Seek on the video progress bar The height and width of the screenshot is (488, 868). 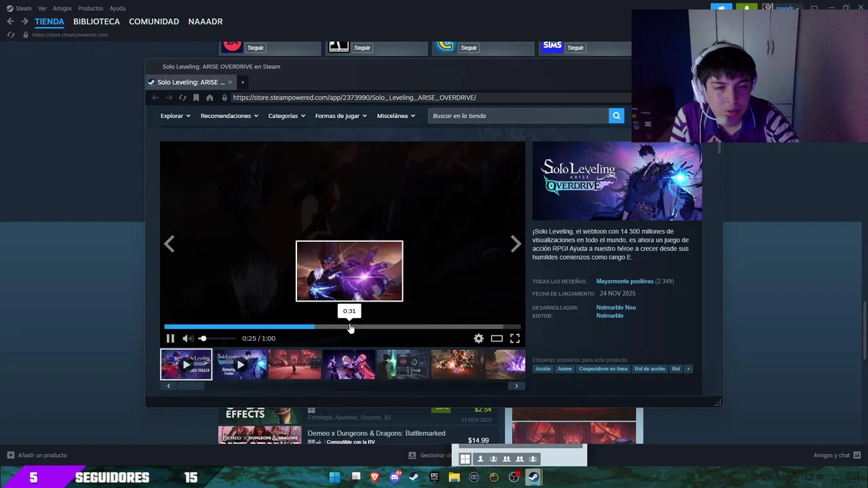coord(342,327)
